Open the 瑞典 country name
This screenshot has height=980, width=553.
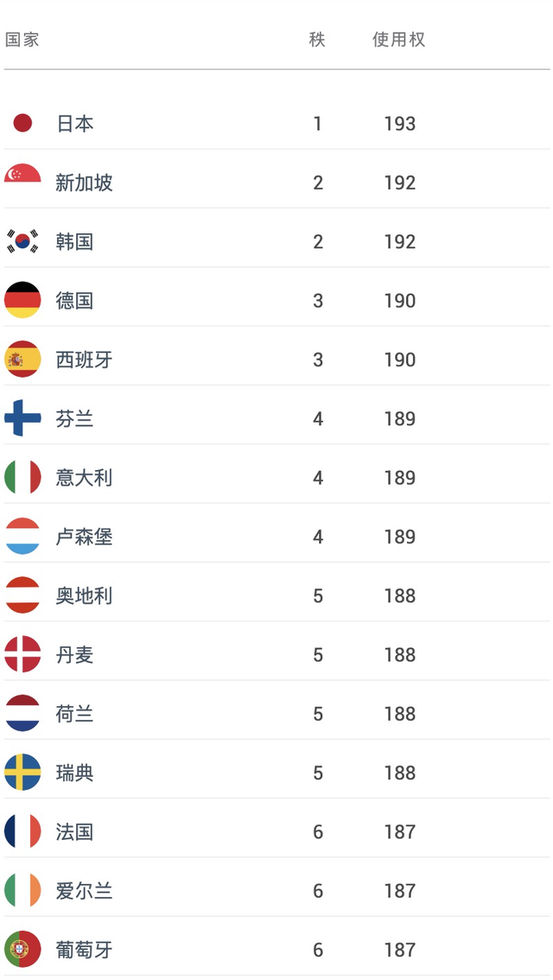click(x=74, y=773)
